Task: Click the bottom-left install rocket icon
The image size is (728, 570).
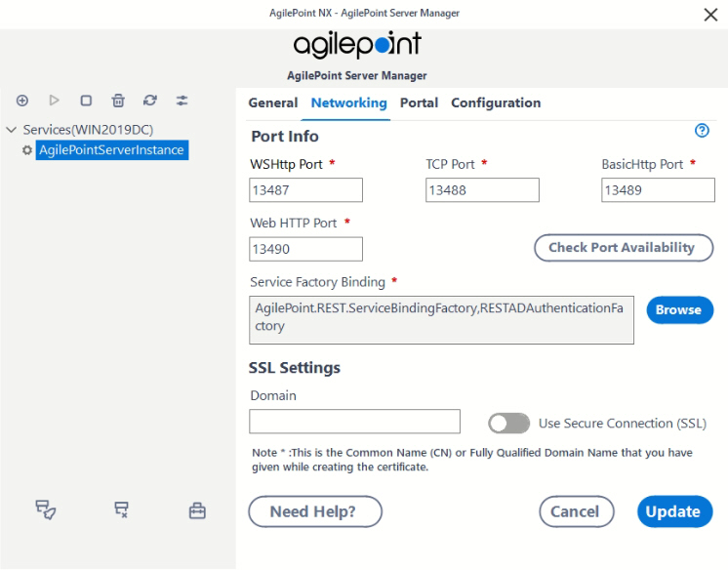Action: click(46, 509)
